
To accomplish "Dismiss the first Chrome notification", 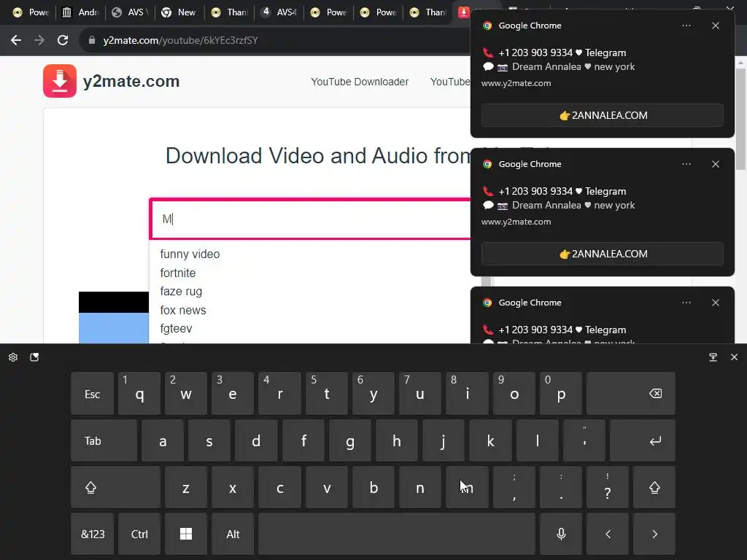I will click(x=715, y=26).
